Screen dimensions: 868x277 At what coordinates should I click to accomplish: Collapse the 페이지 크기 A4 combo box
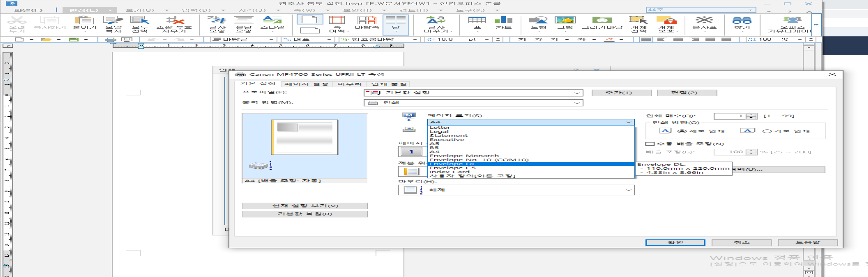[629, 122]
